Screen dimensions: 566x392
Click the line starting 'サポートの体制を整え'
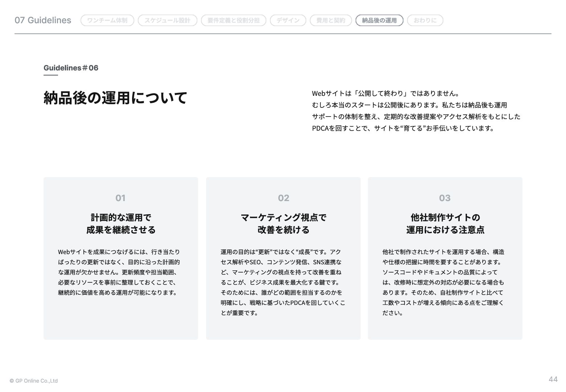pyautogui.click(x=416, y=117)
